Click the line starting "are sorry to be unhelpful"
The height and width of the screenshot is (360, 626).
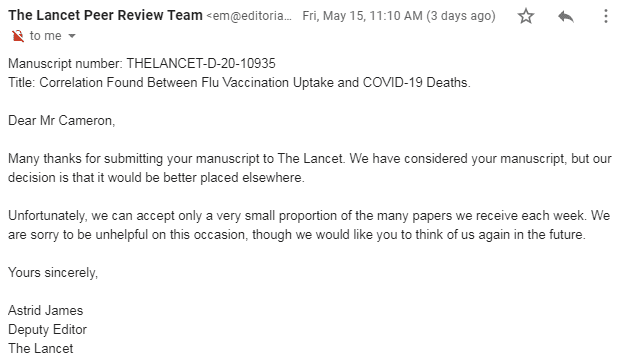(297, 234)
